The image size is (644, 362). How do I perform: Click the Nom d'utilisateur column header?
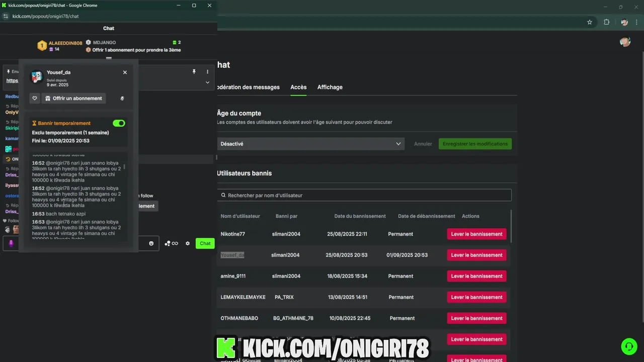pos(240,216)
